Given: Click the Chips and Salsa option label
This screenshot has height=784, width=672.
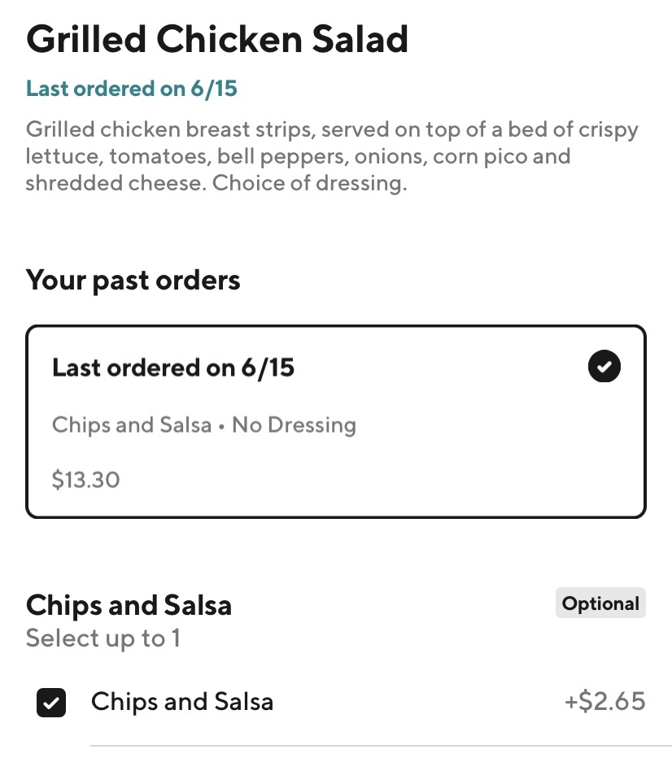Looking at the screenshot, I should pyautogui.click(x=182, y=702).
